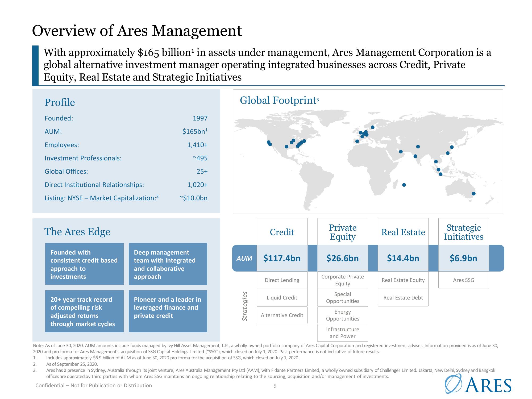The width and height of the screenshot is (532, 399).
Task: Click the Corporate Private Equity cell
Action: point(343,280)
